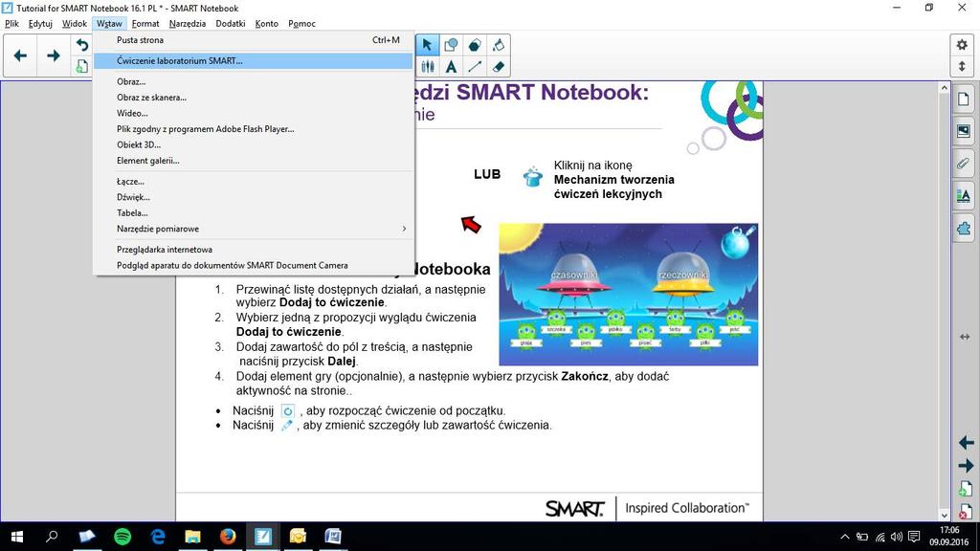Click the Add page icon under Undo
Viewport: 980px width, 551px height.
[82, 66]
